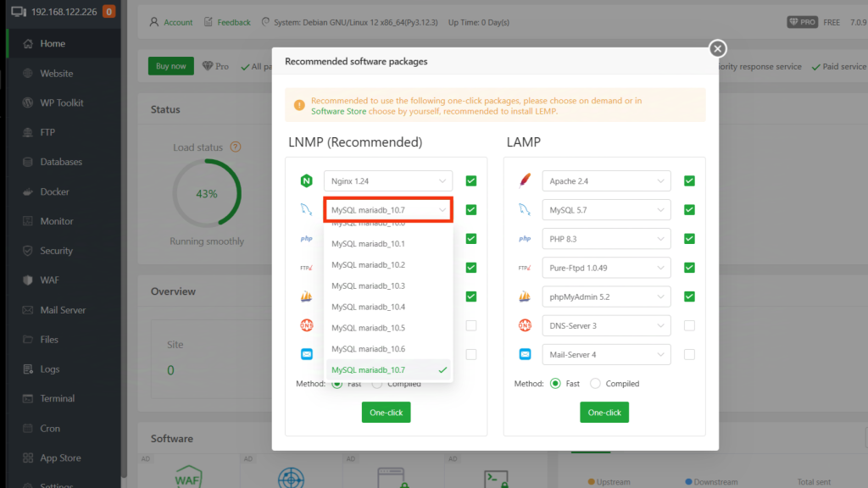
Task: Uncheck the LNMP Nginx 1.24 checkbox
Action: pyautogui.click(x=470, y=180)
